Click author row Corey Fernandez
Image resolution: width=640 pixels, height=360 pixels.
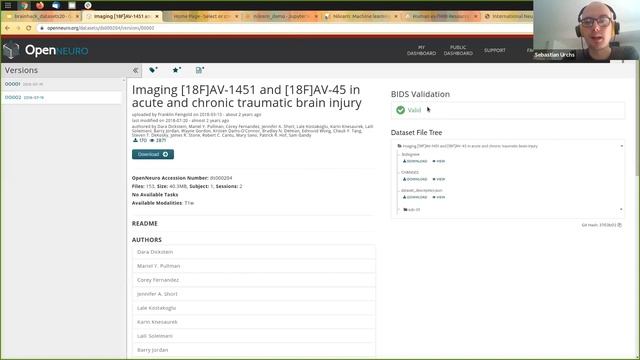[x=253, y=280]
